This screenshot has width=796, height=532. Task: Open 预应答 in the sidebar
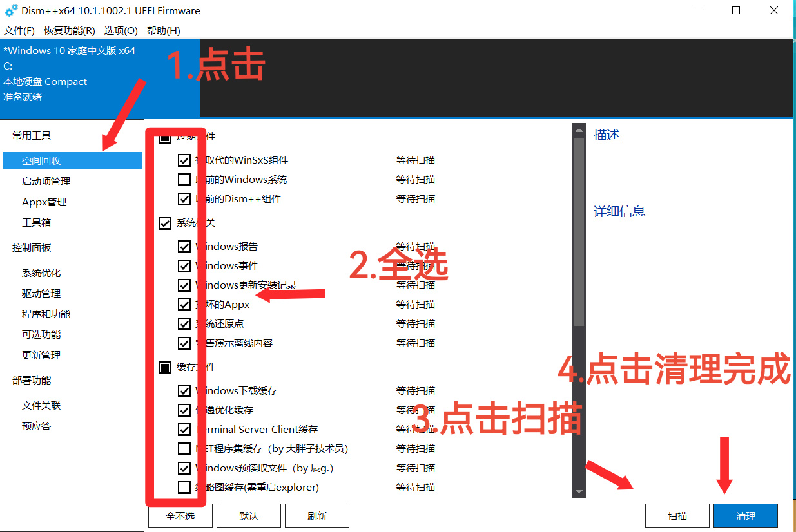pos(36,426)
